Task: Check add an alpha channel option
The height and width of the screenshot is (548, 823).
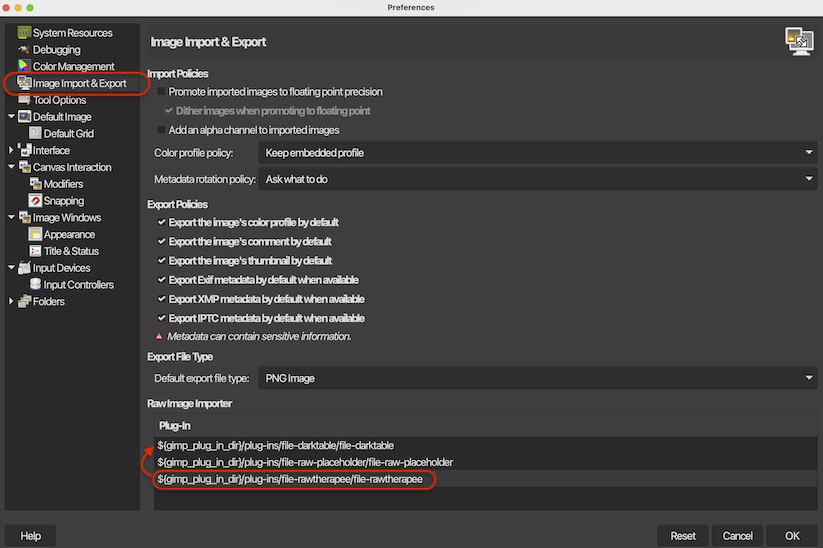Action: coord(162,130)
